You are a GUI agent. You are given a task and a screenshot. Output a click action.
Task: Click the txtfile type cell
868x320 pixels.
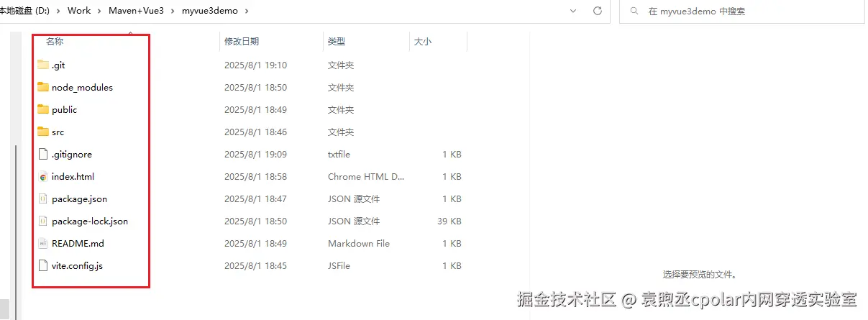pos(339,155)
